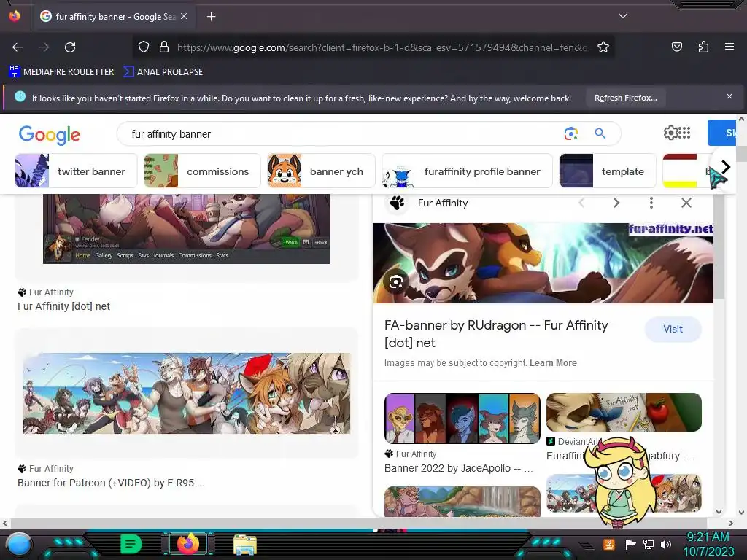Close the image preview panel

coord(686,203)
